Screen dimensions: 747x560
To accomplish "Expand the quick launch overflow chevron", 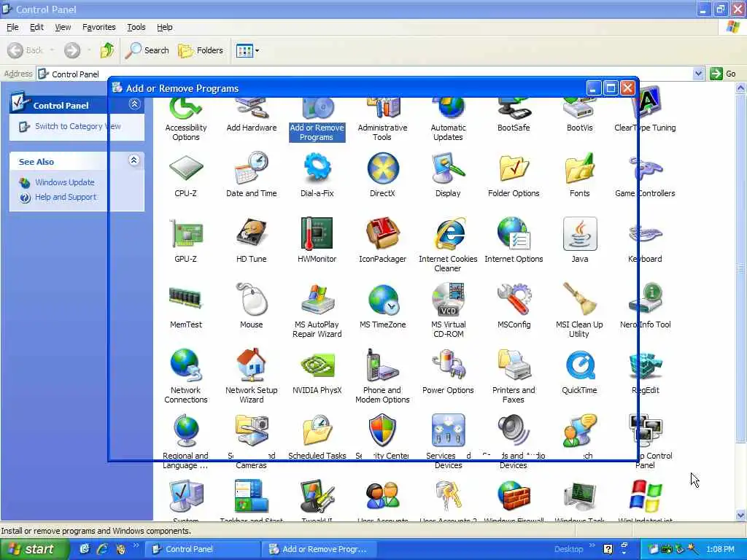I will (136, 545).
